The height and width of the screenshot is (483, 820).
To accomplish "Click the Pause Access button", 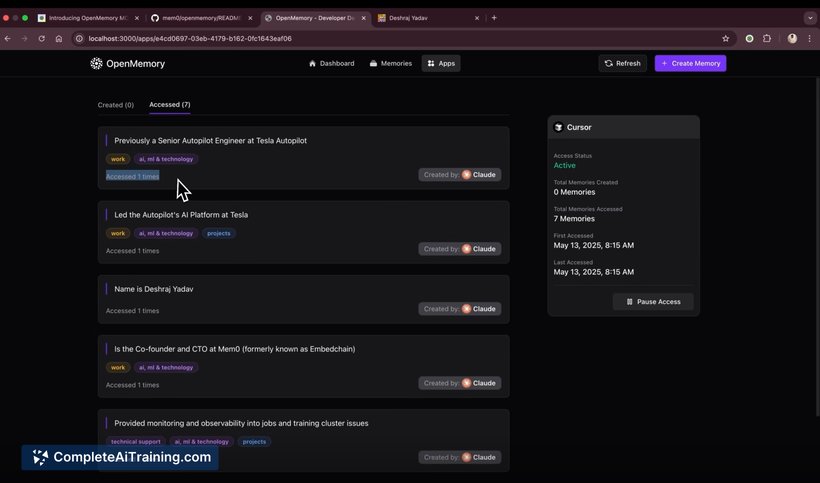I will (x=653, y=302).
